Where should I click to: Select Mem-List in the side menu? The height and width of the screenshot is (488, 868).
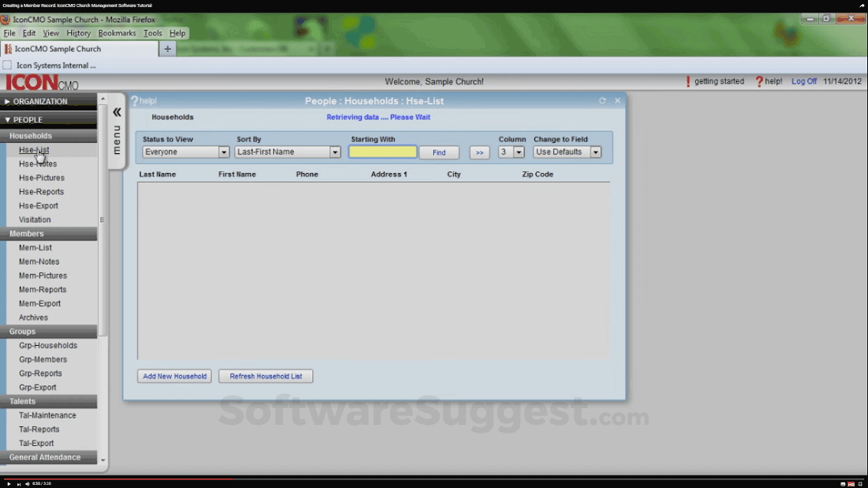point(35,248)
